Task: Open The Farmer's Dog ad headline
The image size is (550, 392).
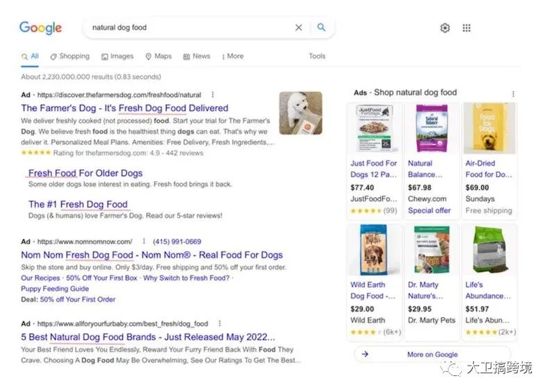Action: click(124, 108)
